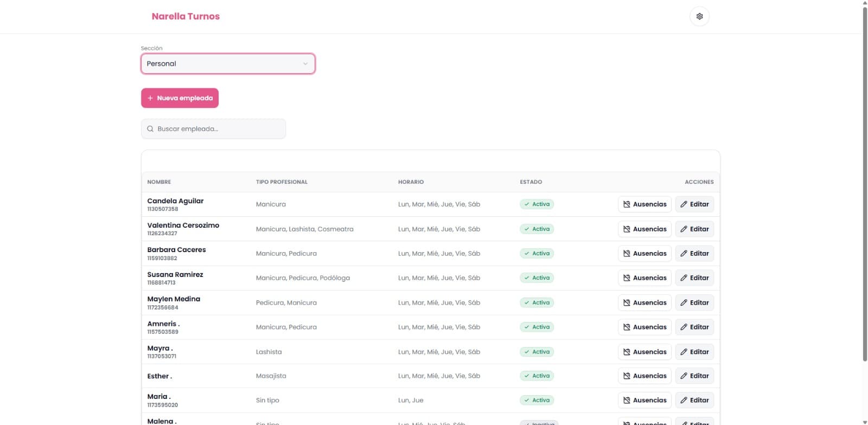
Task: Open Ausencias for Maria
Action: point(644,401)
